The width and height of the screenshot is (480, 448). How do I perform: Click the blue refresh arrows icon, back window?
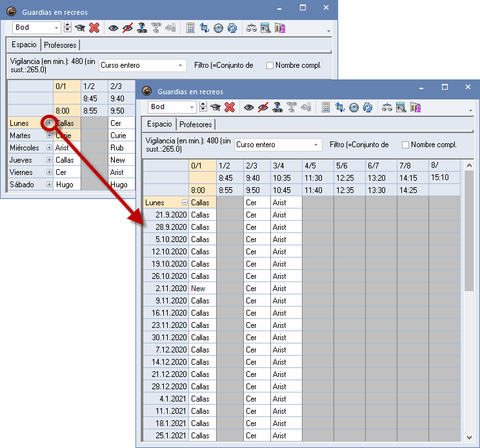click(x=232, y=28)
